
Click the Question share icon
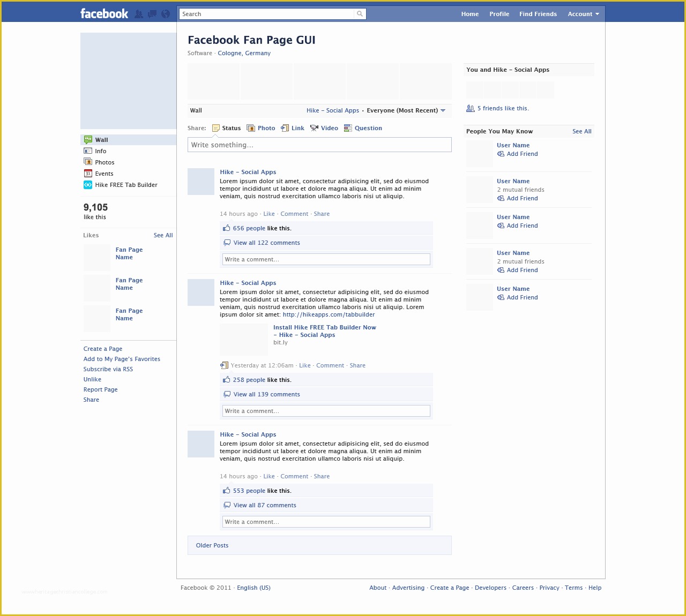(348, 128)
